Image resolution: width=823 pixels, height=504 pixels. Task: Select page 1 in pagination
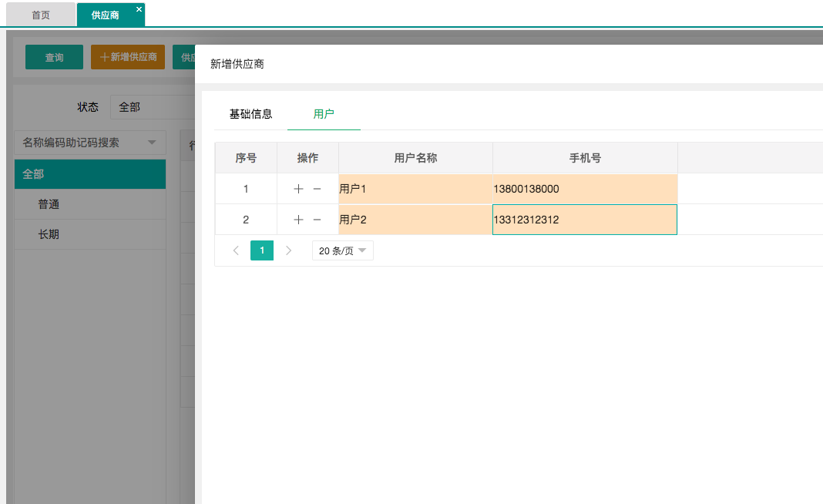coord(262,250)
